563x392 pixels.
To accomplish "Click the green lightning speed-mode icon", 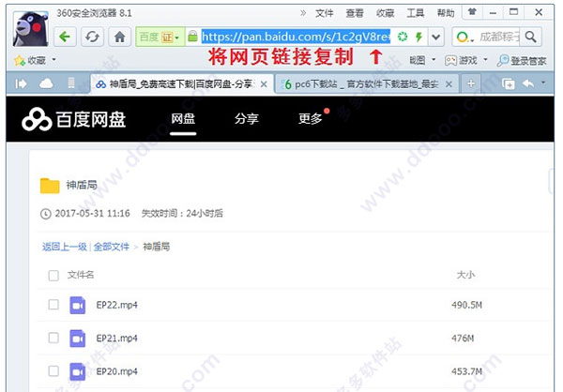I will point(418,37).
